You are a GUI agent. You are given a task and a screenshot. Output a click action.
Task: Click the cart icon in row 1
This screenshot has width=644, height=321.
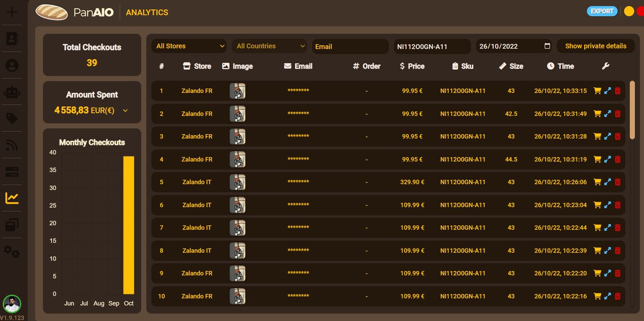click(x=597, y=91)
